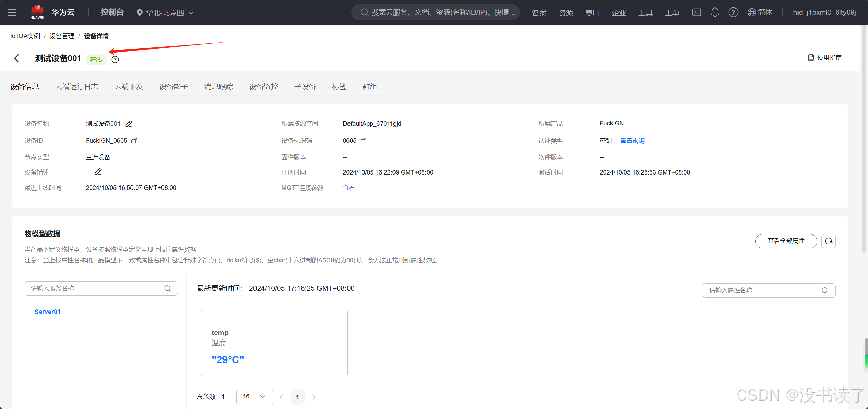Click the back arrow beside 测试设备001
Image resolution: width=868 pixels, height=409 pixels.
pyautogui.click(x=16, y=58)
